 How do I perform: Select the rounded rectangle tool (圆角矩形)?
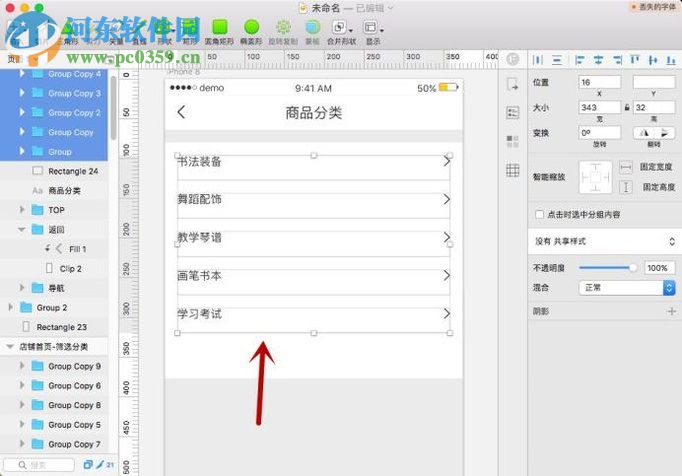click(219, 32)
